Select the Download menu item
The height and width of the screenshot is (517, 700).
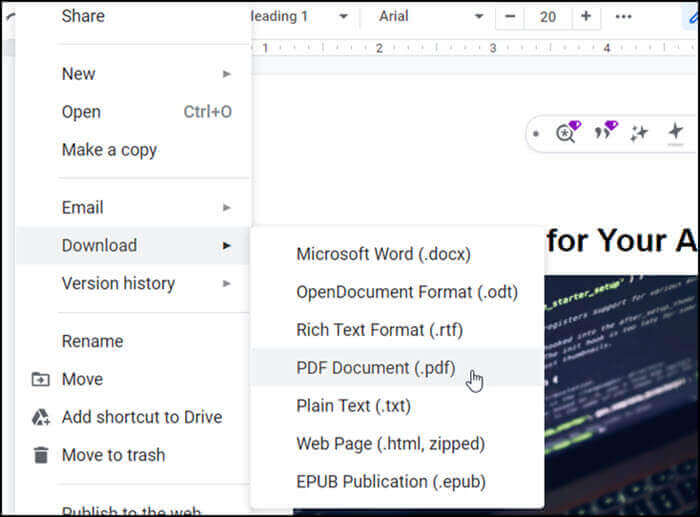click(x=132, y=246)
